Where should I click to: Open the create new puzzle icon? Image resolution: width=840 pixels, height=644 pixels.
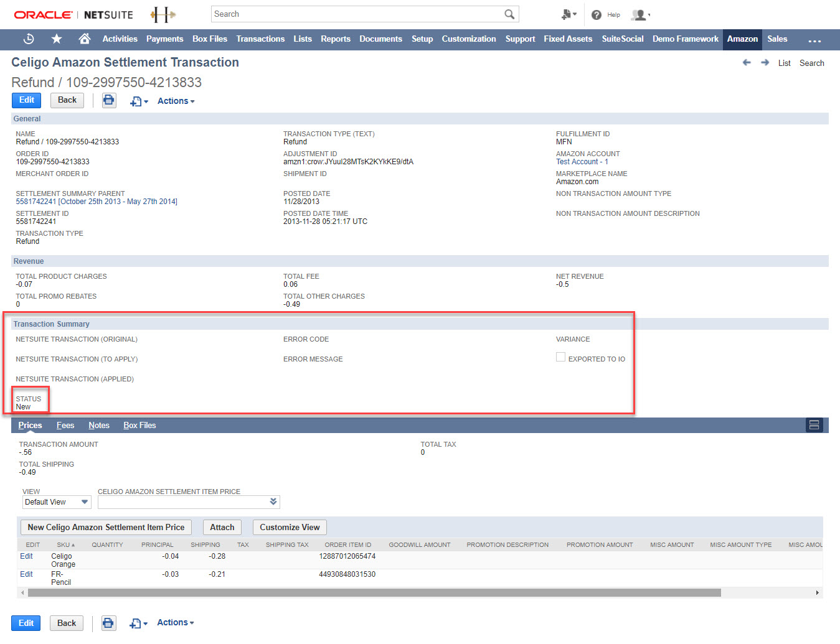(x=569, y=14)
